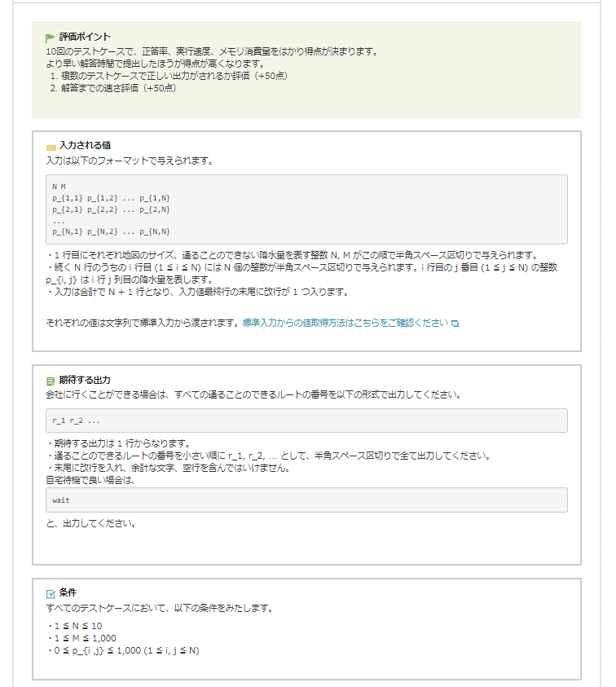616x687 pixels.
Task: Click the green flag icon beside 評価ポイント
Action: pos(51,37)
